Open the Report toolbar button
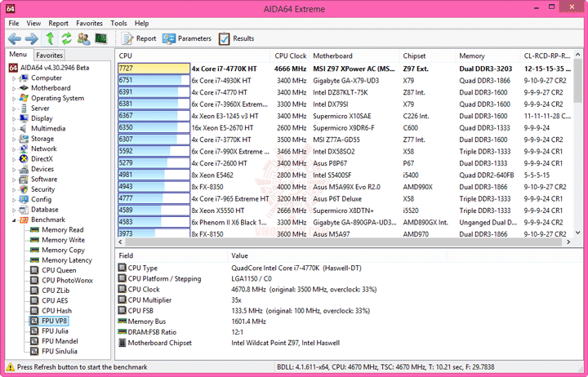Screen dimensions: 588x377 click(x=138, y=38)
